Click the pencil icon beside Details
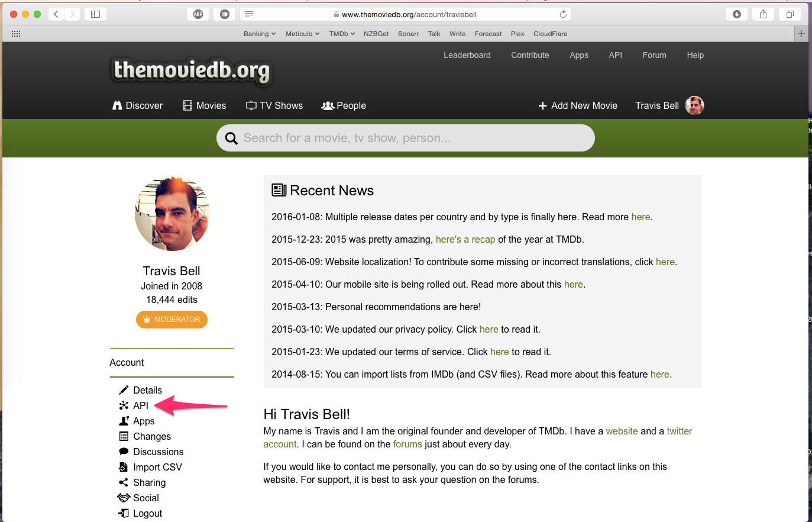 pyautogui.click(x=124, y=390)
